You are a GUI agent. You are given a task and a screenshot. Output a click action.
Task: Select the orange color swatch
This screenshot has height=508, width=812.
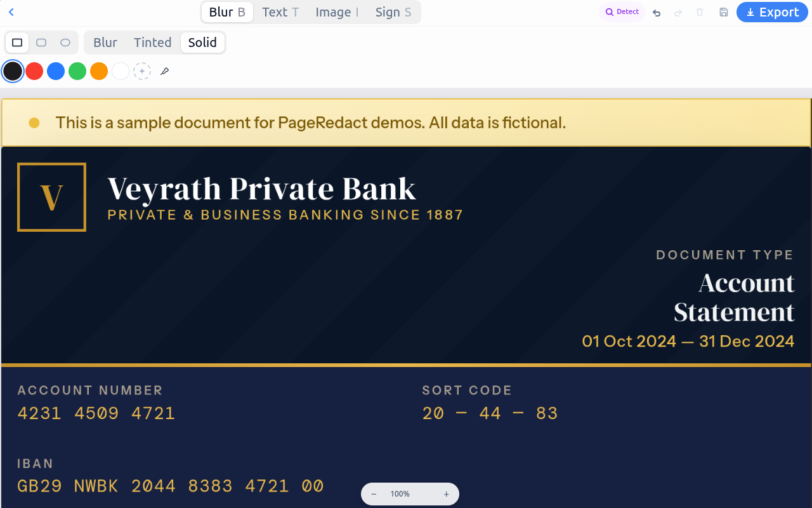click(99, 71)
